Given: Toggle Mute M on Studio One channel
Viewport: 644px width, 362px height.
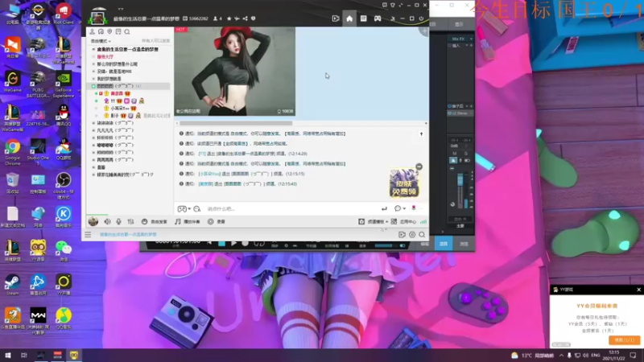Looking at the screenshot, I should click(454, 154).
